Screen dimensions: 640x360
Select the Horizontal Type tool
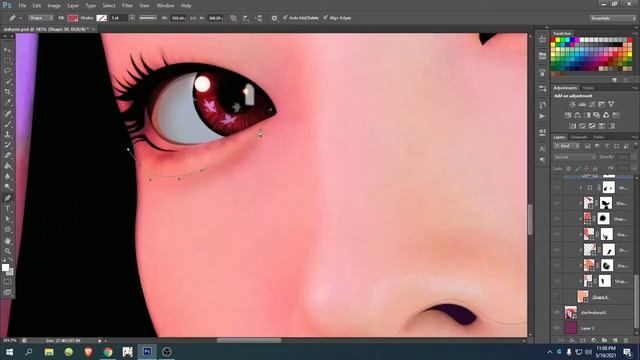click(7, 209)
